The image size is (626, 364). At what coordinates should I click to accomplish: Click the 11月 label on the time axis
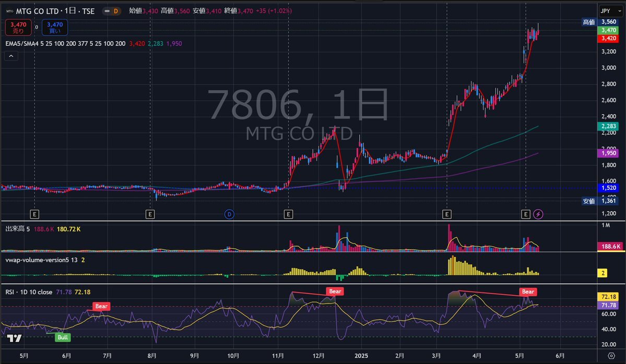click(x=278, y=356)
